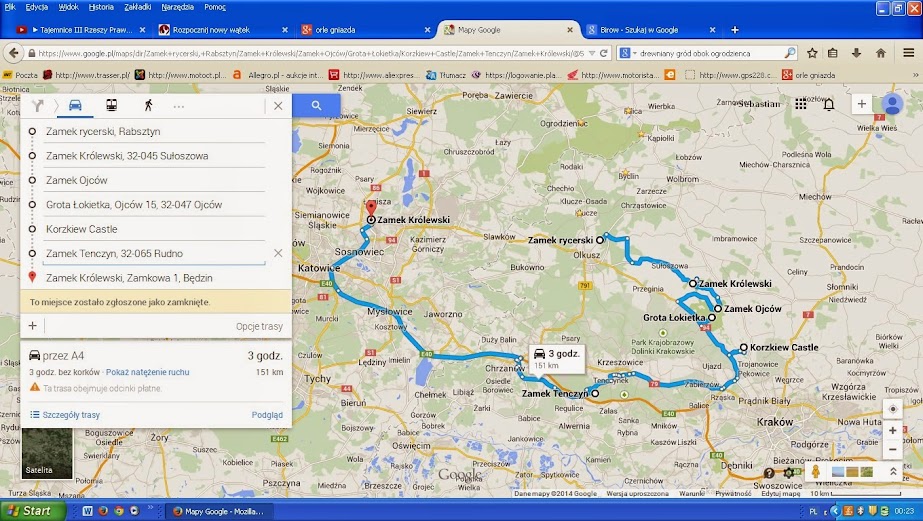Open Google apps grid icon
923x521 pixels.
point(801,104)
